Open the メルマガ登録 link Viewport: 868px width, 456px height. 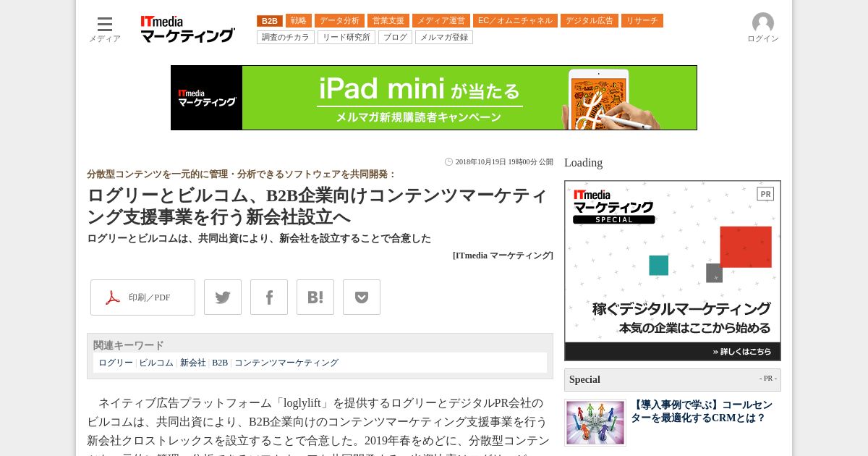click(444, 38)
